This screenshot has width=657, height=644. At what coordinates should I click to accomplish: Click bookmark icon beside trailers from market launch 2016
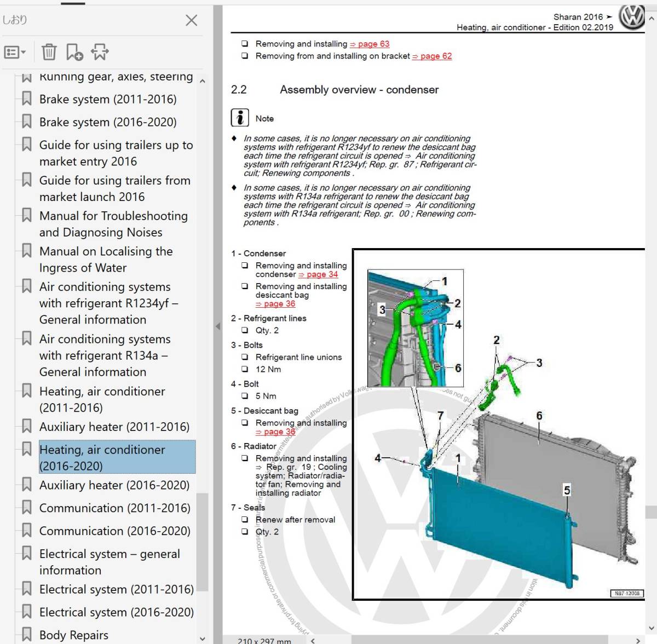click(26, 180)
